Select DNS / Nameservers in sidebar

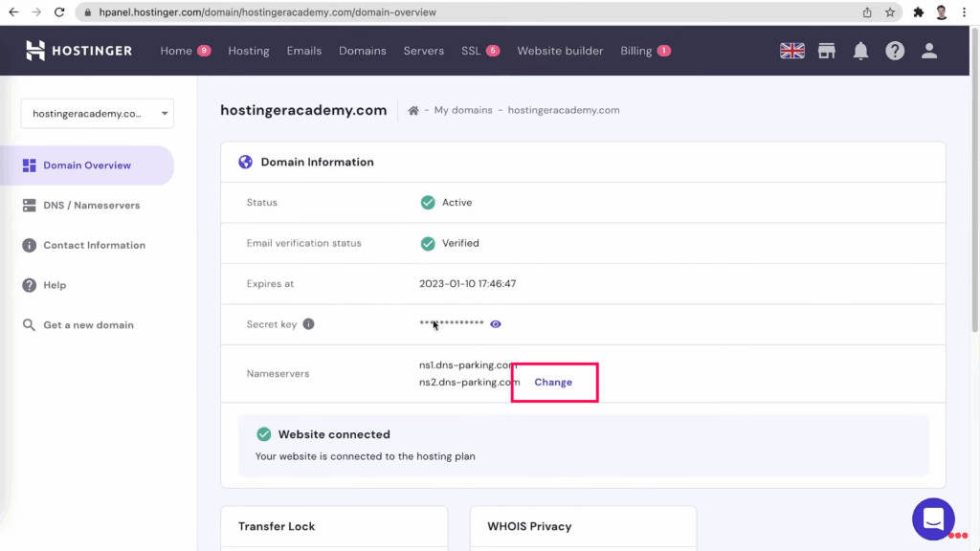pyautogui.click(x=91, y=206)
